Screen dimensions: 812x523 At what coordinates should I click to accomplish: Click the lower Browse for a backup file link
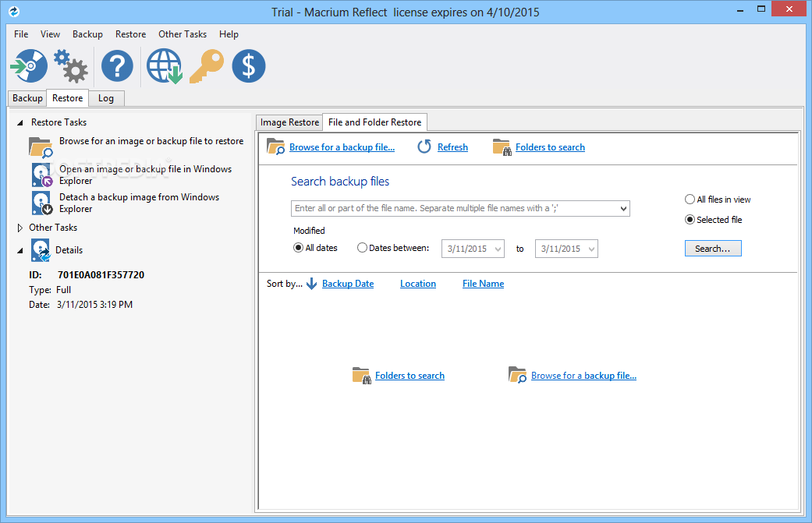point(583,376)
